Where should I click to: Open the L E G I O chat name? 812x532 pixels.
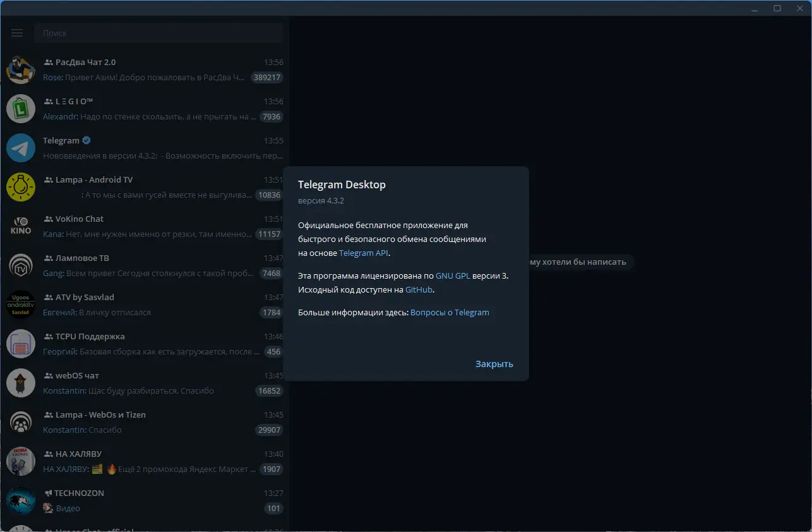click(75, 101)
